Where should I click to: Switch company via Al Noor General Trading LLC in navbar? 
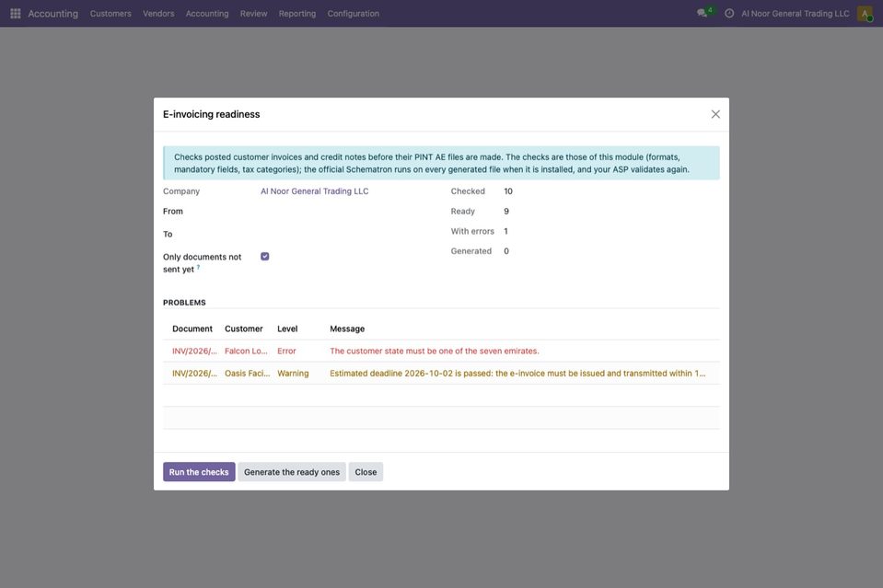tap(795, 14)
